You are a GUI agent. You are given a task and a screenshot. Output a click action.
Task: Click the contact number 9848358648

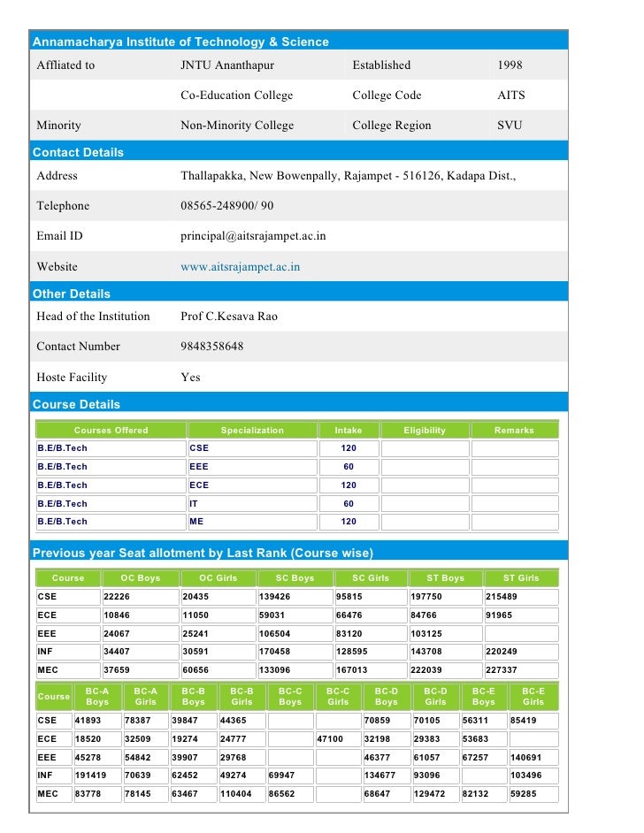tap(212, 347)
